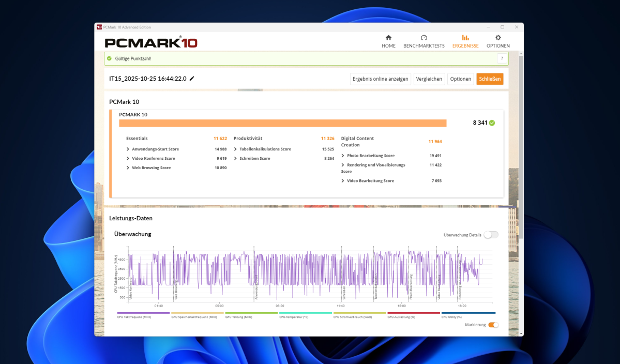Image resolution: width=620 pixels, height=364 pixels.
Task: Click the pencil icon to rename the result
Action: coord(192,78)
